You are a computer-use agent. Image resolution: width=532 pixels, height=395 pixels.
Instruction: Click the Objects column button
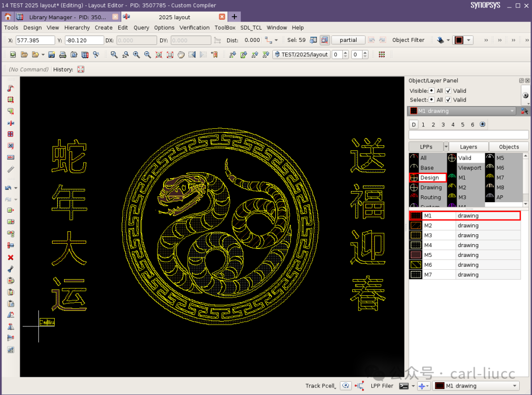(508, 147)
